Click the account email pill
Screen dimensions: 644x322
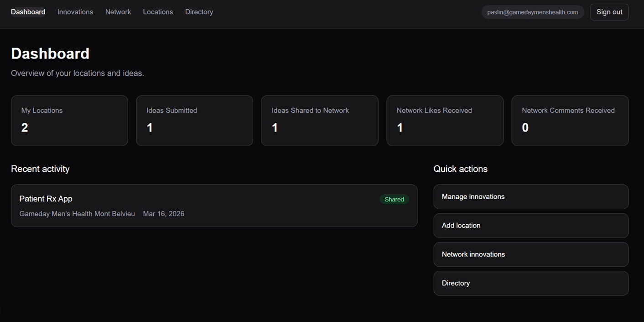pos(532,12)
